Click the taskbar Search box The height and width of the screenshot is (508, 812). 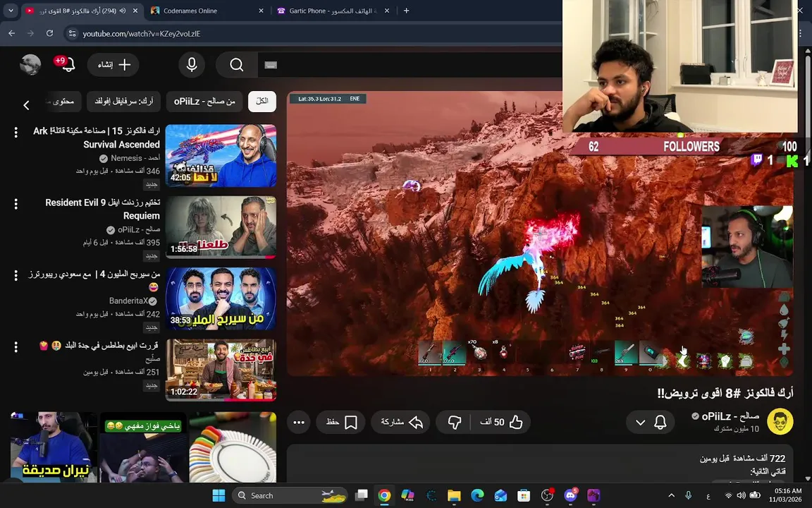click(x=290, y=495)
